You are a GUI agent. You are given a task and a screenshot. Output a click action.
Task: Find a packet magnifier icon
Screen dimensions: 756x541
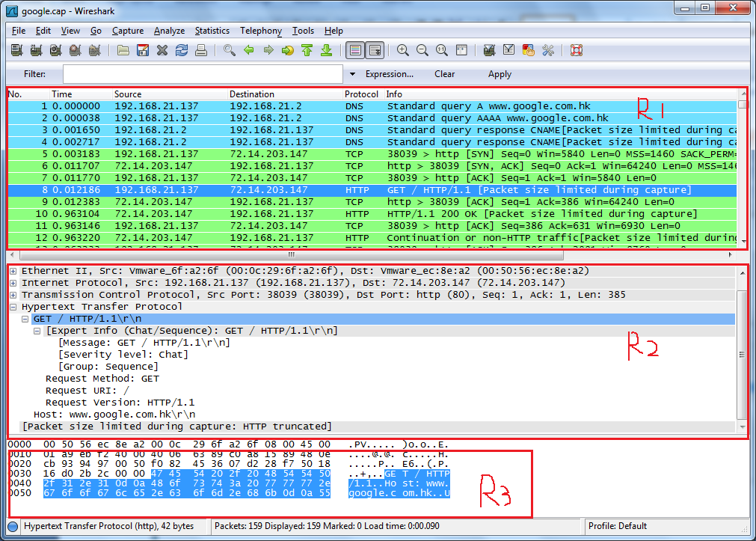coord(230,50)
